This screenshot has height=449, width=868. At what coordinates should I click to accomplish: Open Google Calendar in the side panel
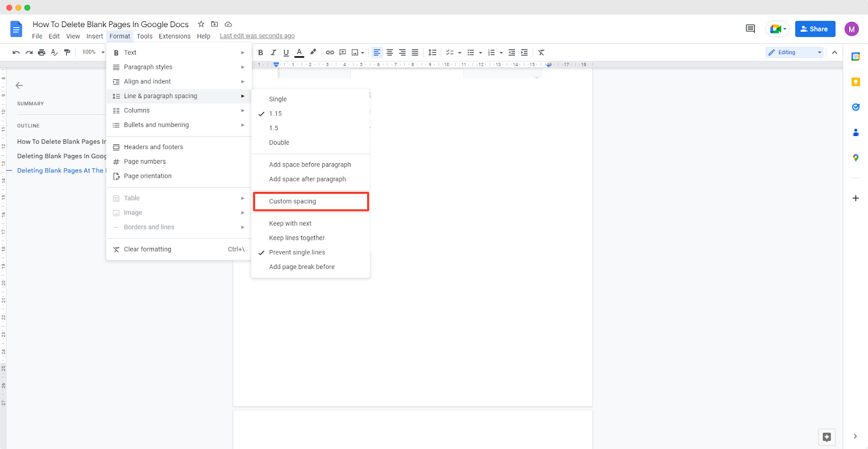click(x=856, y=56)
